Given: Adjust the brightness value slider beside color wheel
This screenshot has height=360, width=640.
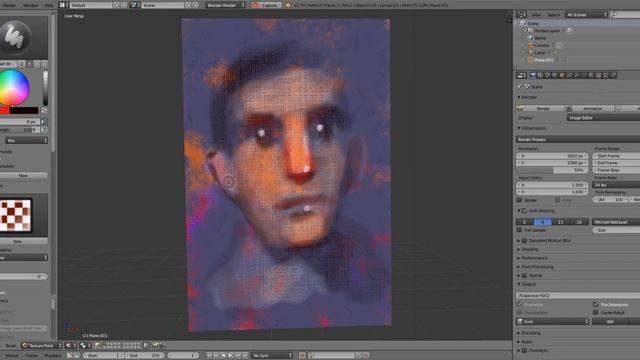Looking at the screenshot, I should [45, 88].
